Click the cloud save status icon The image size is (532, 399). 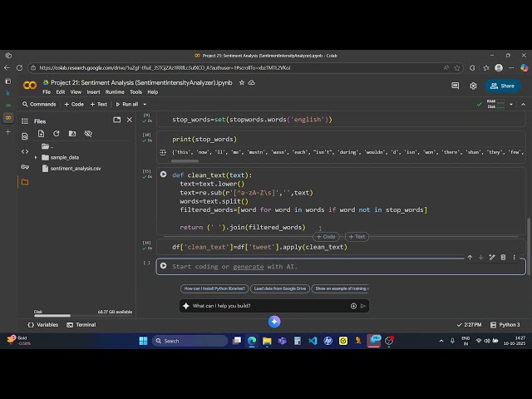click(251, 82)
